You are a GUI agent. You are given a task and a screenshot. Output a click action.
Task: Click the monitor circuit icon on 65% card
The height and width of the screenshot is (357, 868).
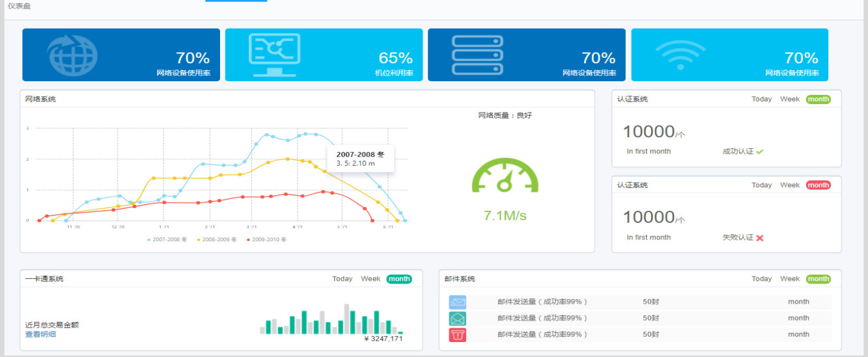pyautogui.click(x=274, y=55)
